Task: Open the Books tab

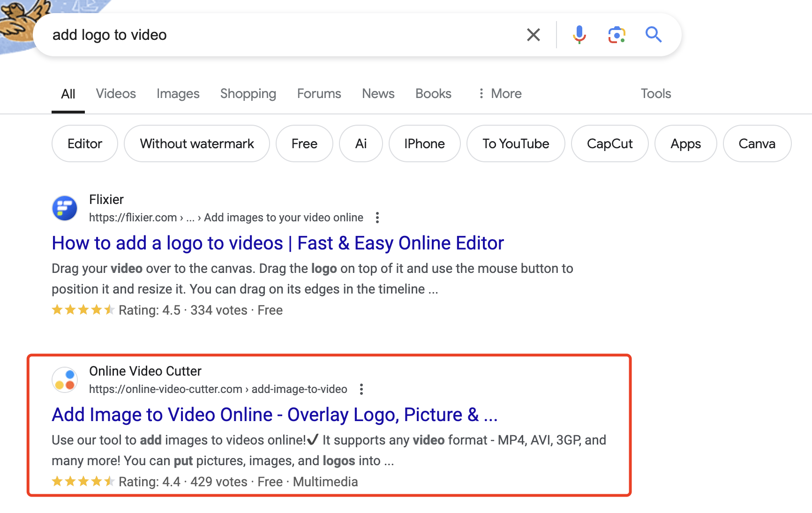Action: [x=433, y=94]
